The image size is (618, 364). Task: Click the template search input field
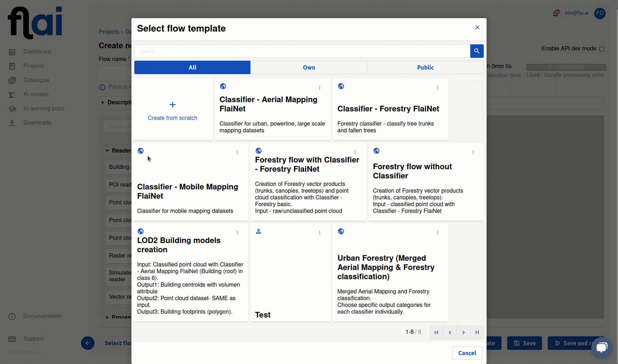coord(302,51)
